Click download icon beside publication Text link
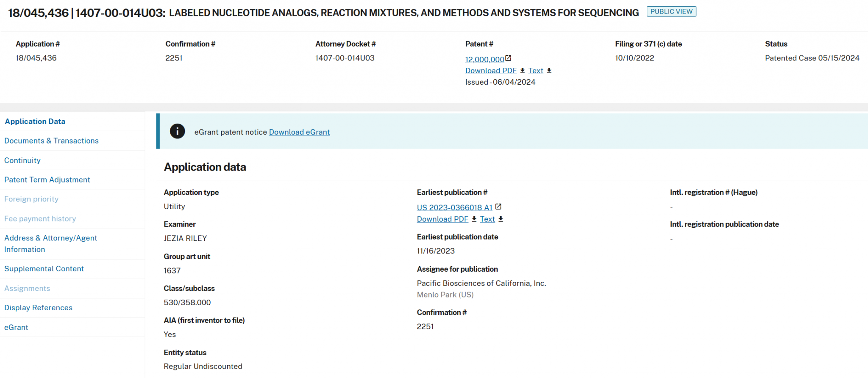Image resolution: width=868 pixels, height=378 pixels. click(501, 219)
